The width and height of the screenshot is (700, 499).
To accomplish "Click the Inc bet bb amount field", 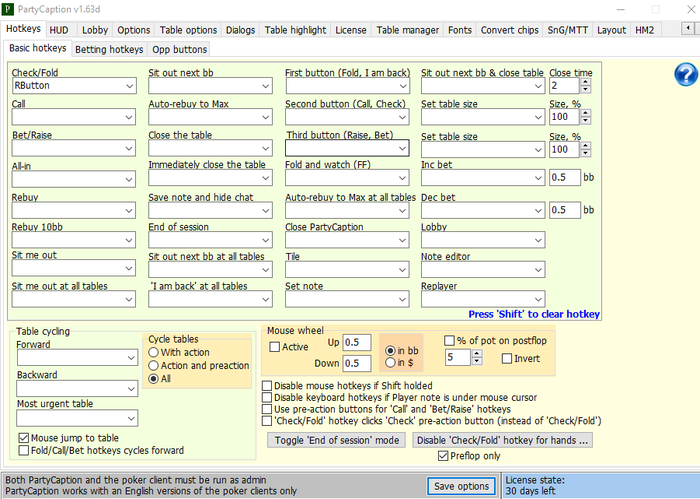I will click(565, 177).
